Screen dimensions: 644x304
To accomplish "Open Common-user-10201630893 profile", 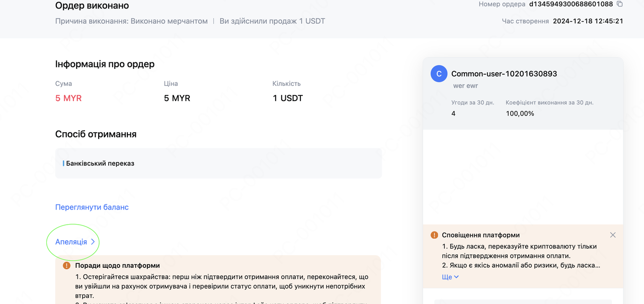I will (504, 74).
